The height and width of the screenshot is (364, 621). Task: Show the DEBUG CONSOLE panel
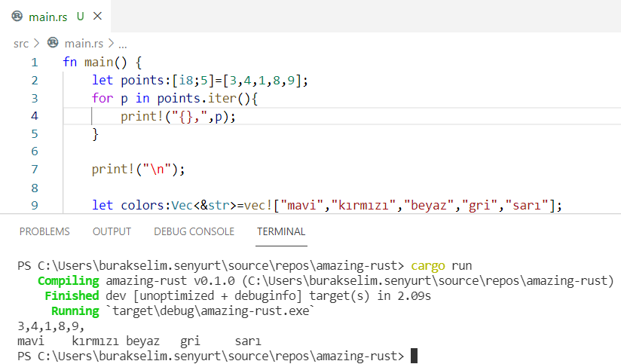(194, 231)
